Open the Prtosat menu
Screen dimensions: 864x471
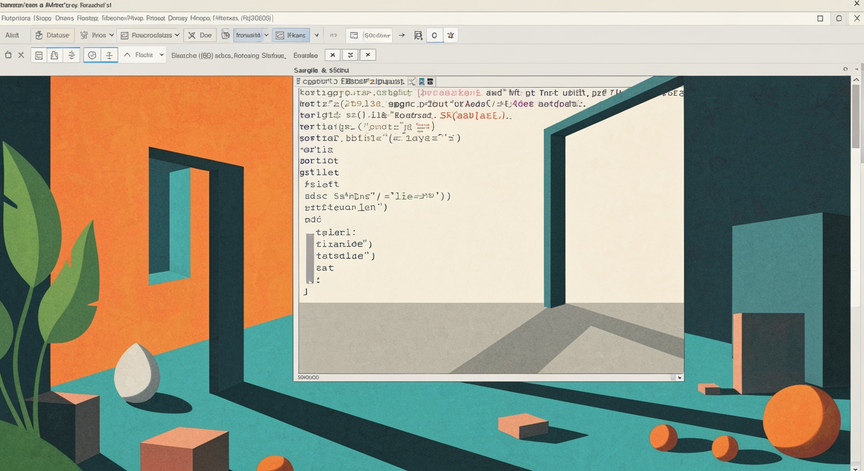coord(155,18)
